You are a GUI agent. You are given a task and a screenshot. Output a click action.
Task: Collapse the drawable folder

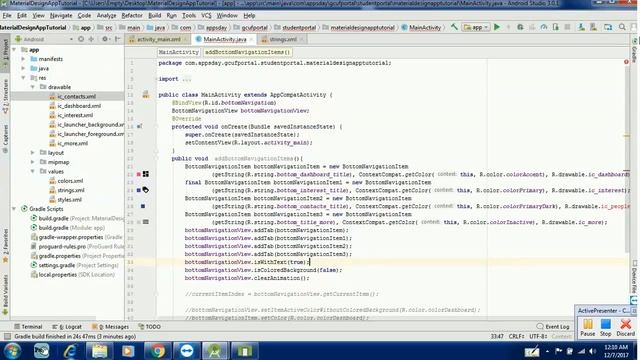33,87
